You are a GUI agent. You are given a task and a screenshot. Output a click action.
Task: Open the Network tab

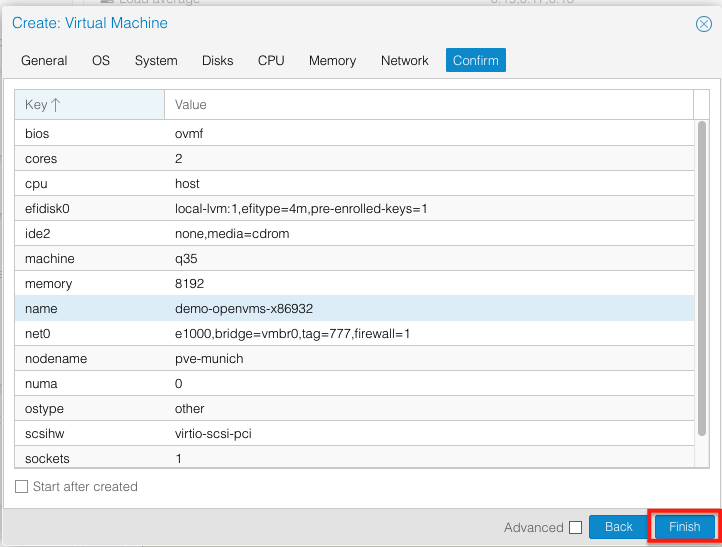(x=404, y=60)
